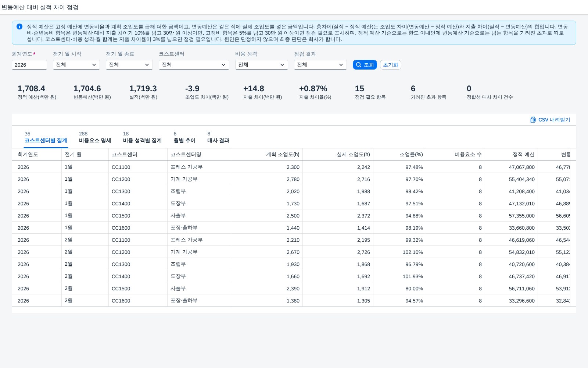The width and height of the screenshot is (588, 368).
Task: Open the 비용 성격별 집계 tab
Action: [x=142, y=137]
